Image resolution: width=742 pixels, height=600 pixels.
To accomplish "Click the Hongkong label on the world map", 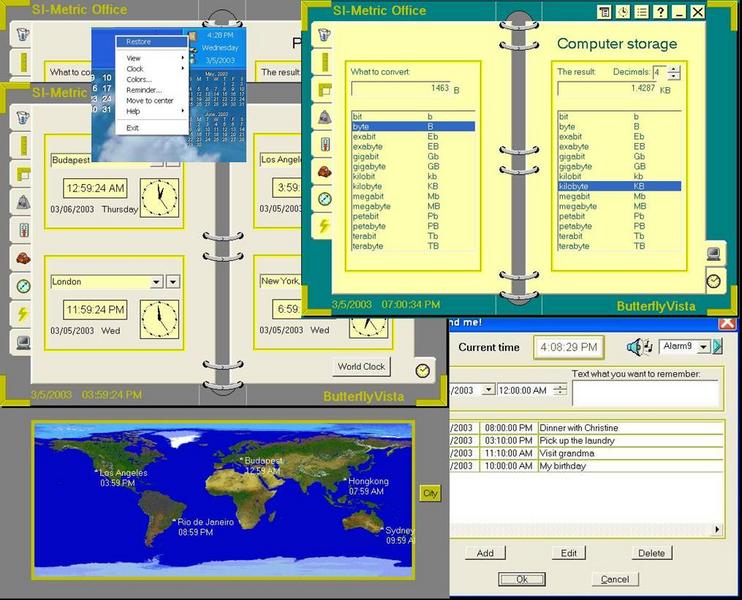I will click(x=368, y=481).
